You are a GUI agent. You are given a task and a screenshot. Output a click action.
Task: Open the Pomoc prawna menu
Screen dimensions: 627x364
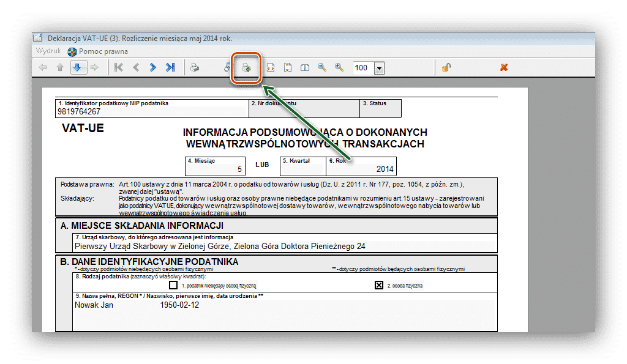(x=103, y=51)
